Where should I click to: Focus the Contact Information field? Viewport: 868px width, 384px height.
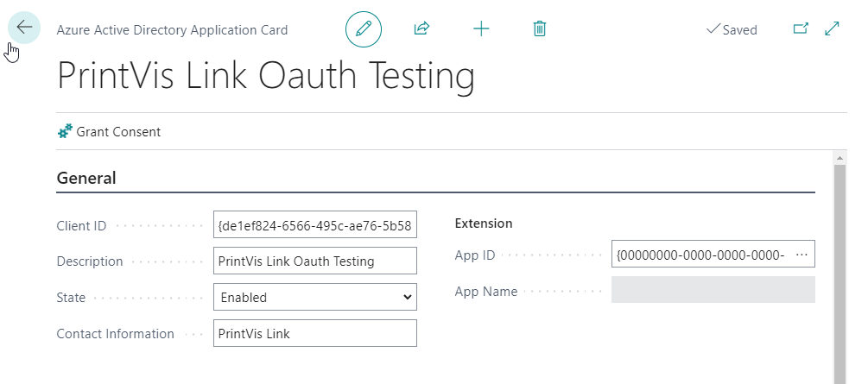314,333
